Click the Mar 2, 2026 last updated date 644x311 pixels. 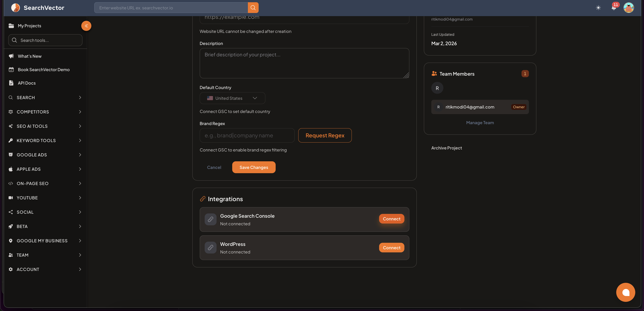(x=444, y=43)
